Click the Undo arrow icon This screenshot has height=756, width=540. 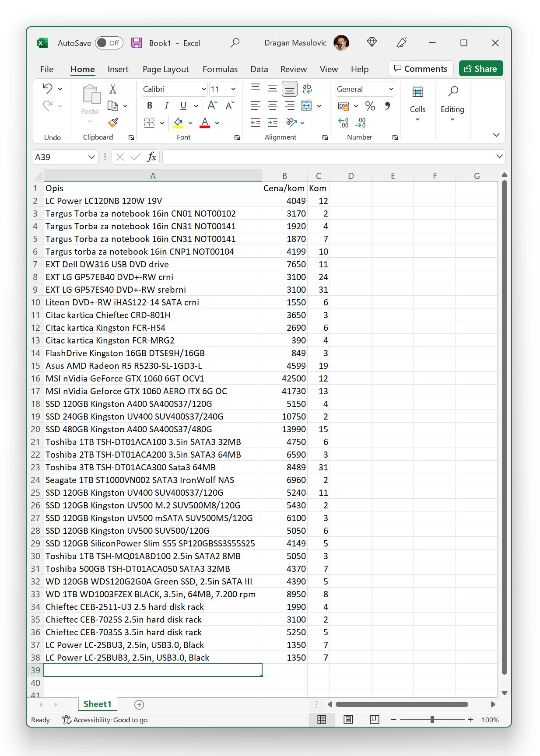48,88
